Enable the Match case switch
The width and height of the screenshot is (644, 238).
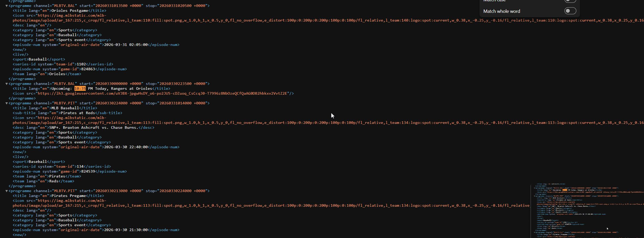570,1
